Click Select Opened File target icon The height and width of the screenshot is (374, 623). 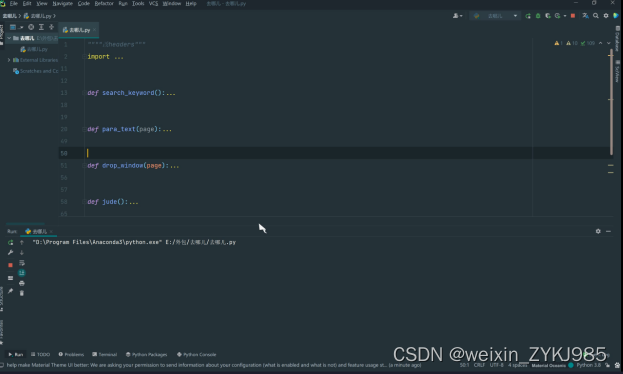click(x=31, y=27)
